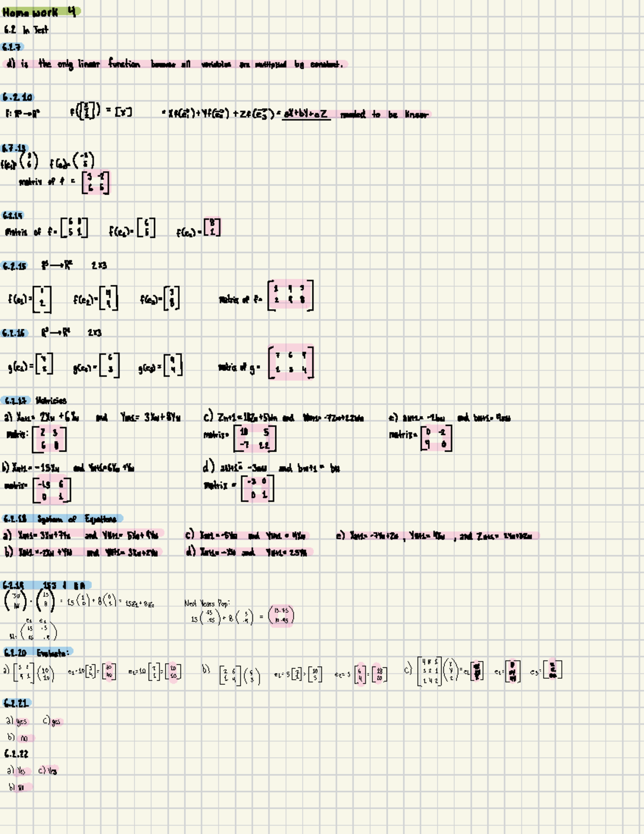Image resolution: width=644 pixels, height=834 pixels.
Task: Click the green highlighted "Home work 4" title
Action: pos(41,11)
